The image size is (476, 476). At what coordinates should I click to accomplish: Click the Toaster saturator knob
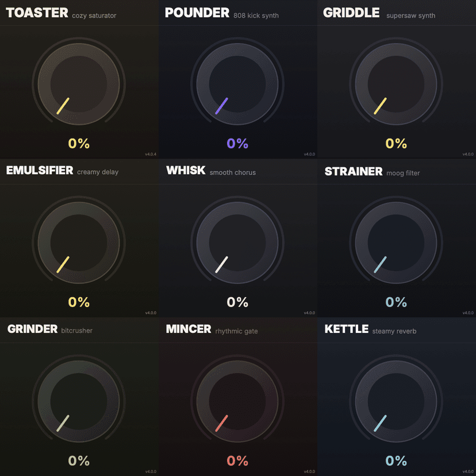tap(79, 82)
